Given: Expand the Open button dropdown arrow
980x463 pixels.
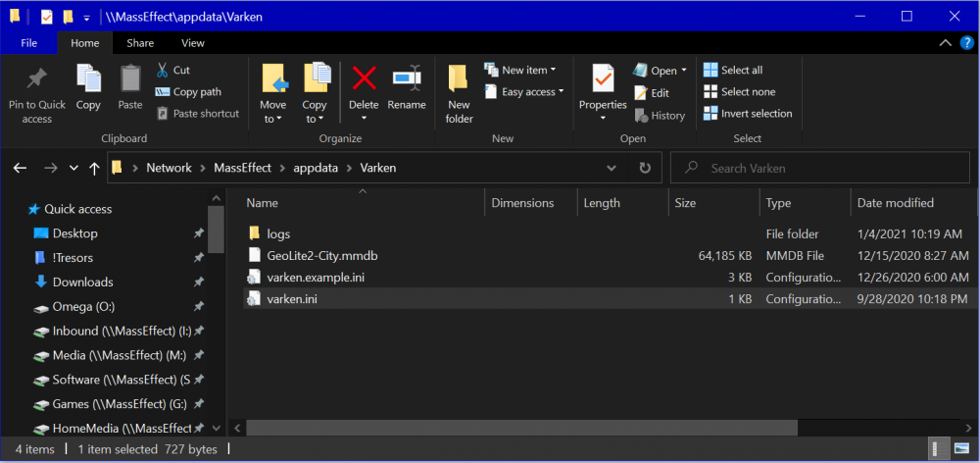Looking at the screenshot, I should (x=684, y=70).
